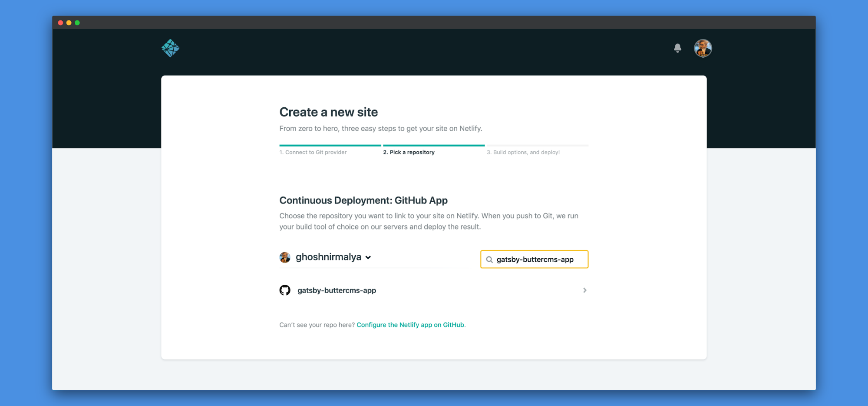Click the chevron on gatsby-buttercms-app row
This screenshot has width=868, height=406.
pos(584,290)
